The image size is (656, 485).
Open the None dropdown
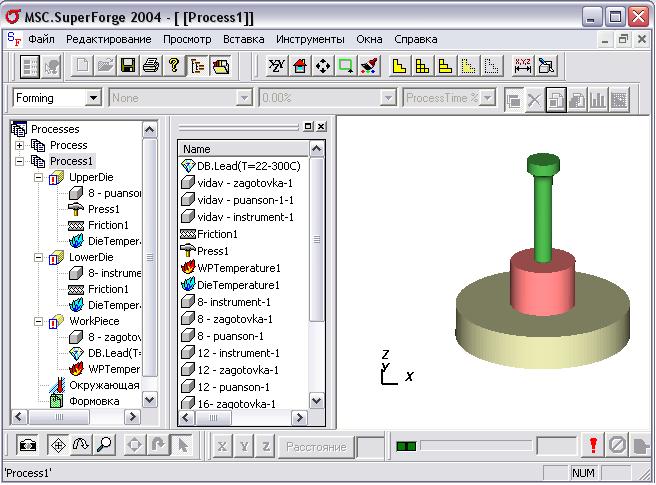pyautogui.click(x=243, y=98)
